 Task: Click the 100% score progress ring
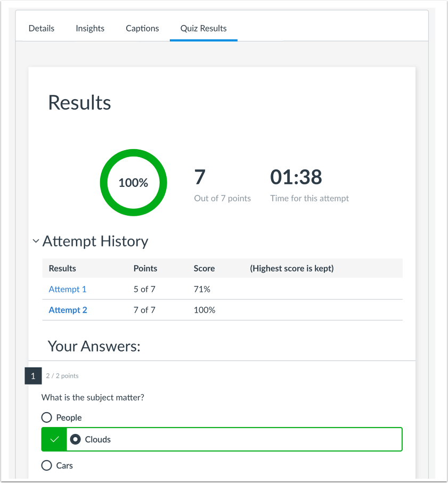coord(133,183)
